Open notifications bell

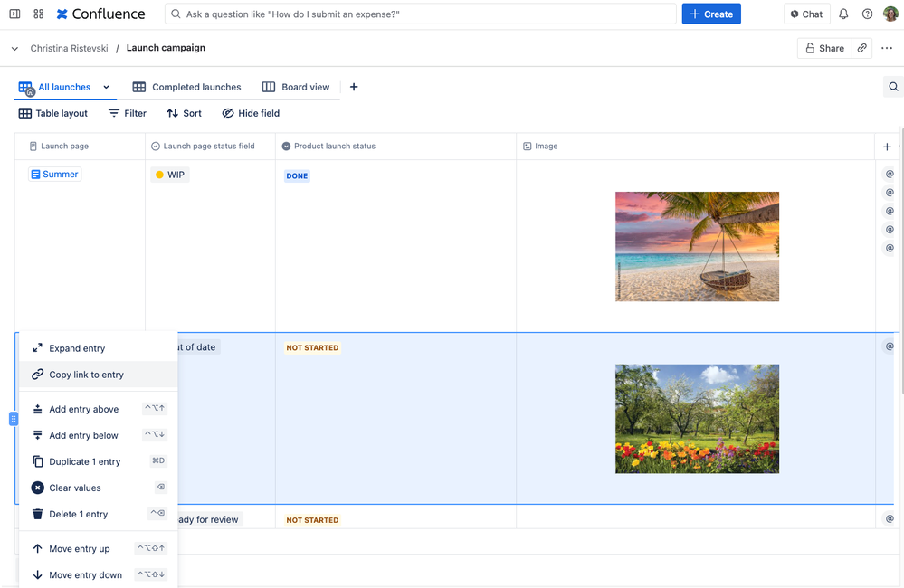click(x=843, y=14)
